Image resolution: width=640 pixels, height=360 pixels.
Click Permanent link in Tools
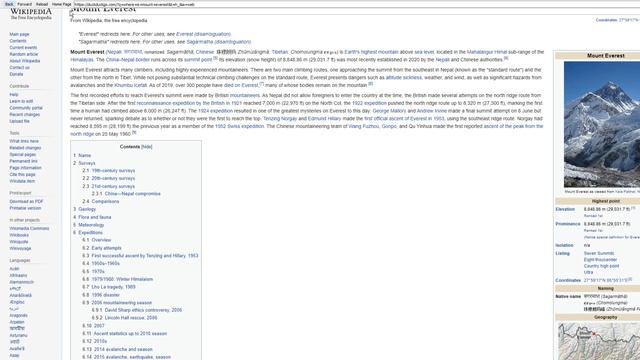click(x=23, y=161)
